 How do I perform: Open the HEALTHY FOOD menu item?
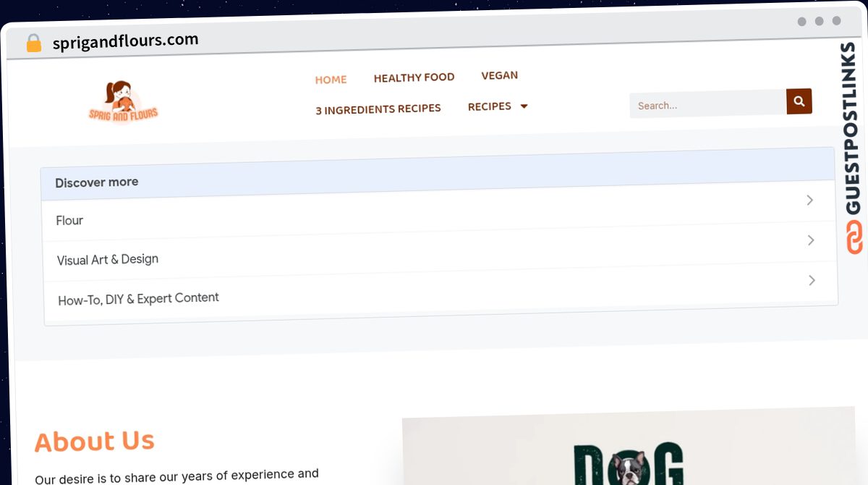[x=414, y=77]
